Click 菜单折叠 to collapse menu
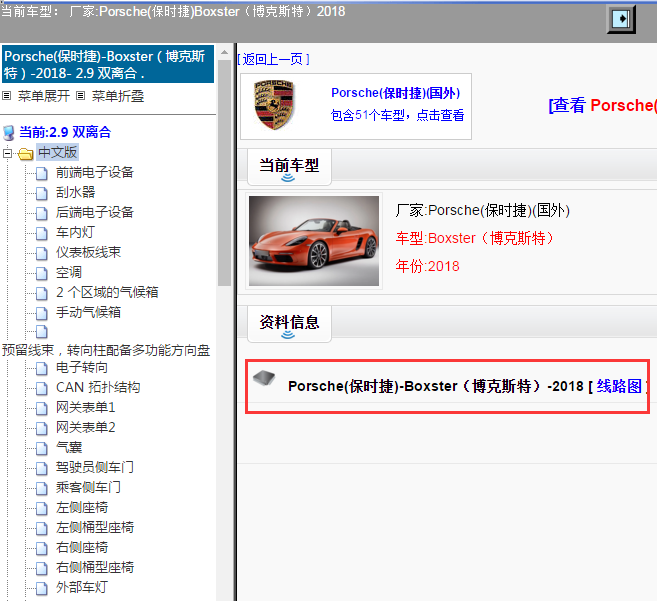The width and height of the screenshot is (657, 601). click(x=118, y=96)
